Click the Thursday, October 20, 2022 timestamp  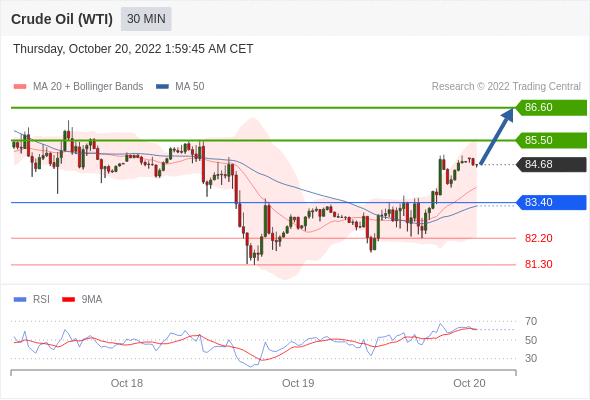tap(133, 49)
